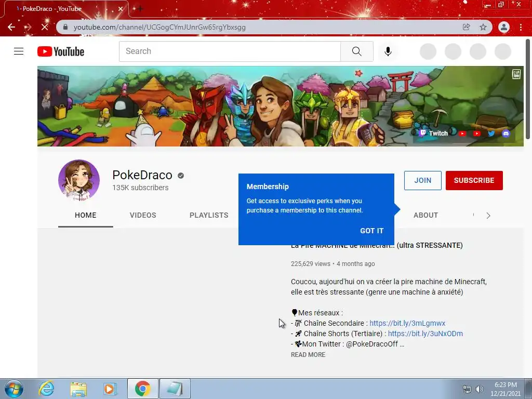Launch Internet Explorer from taskbar
Viewport: 532px width, 399px height.
(46, 389)
